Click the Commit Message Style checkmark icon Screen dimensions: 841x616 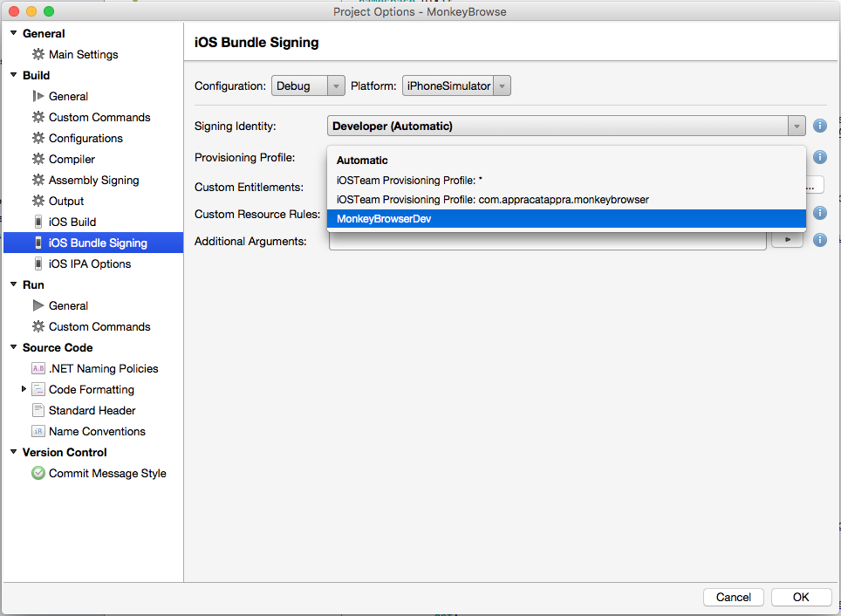click(x=38, y=473)
